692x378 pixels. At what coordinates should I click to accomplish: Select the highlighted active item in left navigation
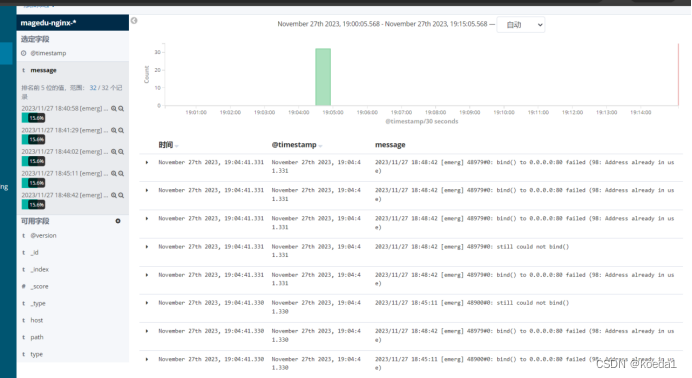pyautogui.click(x=6, y=53)
